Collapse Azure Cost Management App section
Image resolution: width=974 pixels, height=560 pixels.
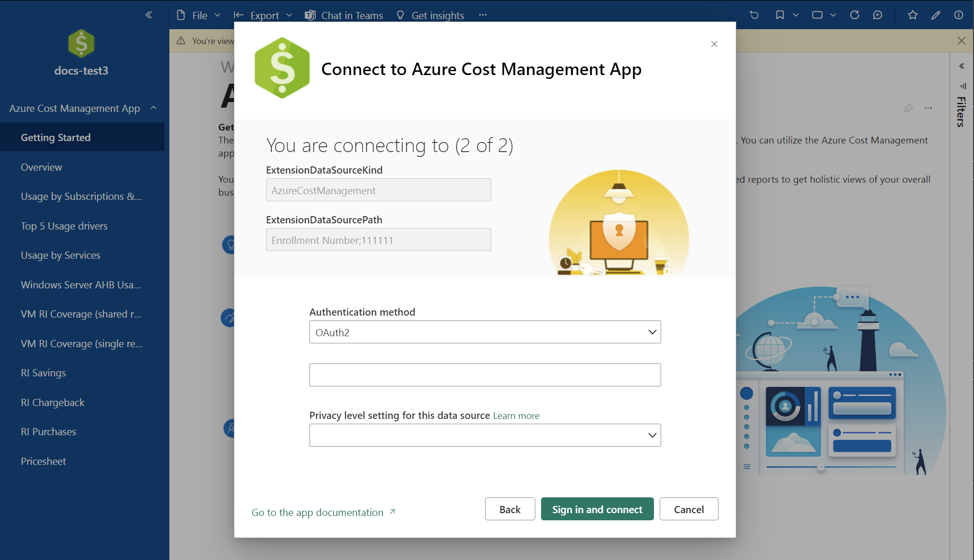tap(154, 108)
